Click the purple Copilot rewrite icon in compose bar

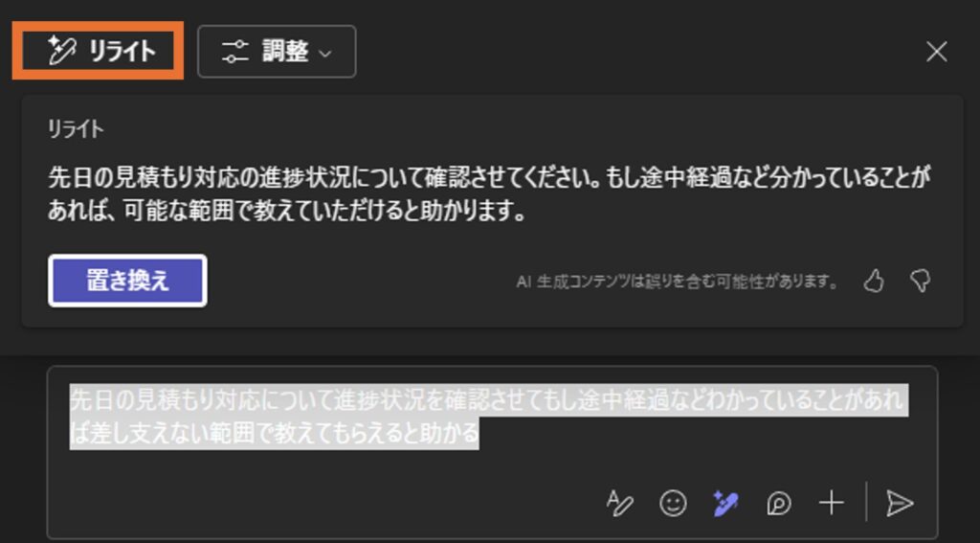[725, 503]
